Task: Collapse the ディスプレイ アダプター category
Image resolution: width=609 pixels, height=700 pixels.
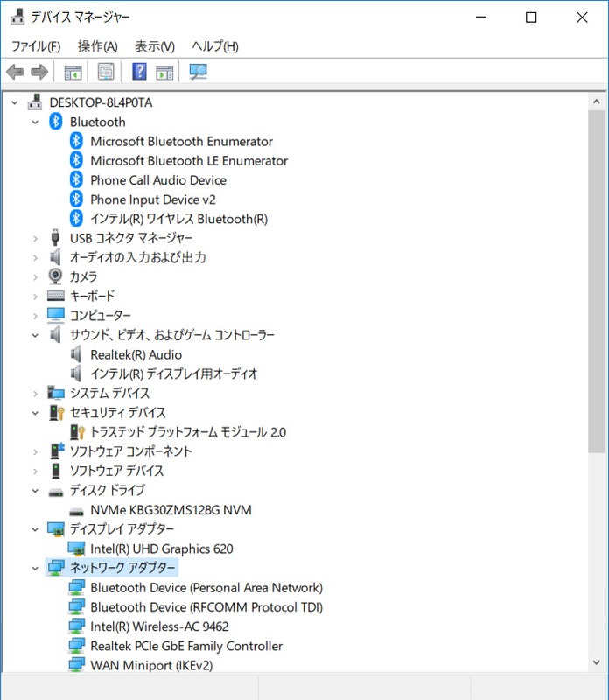Action: (x=35, y=529)
